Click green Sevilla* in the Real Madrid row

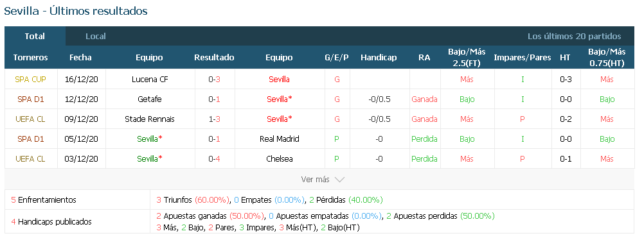coord(150,139)
